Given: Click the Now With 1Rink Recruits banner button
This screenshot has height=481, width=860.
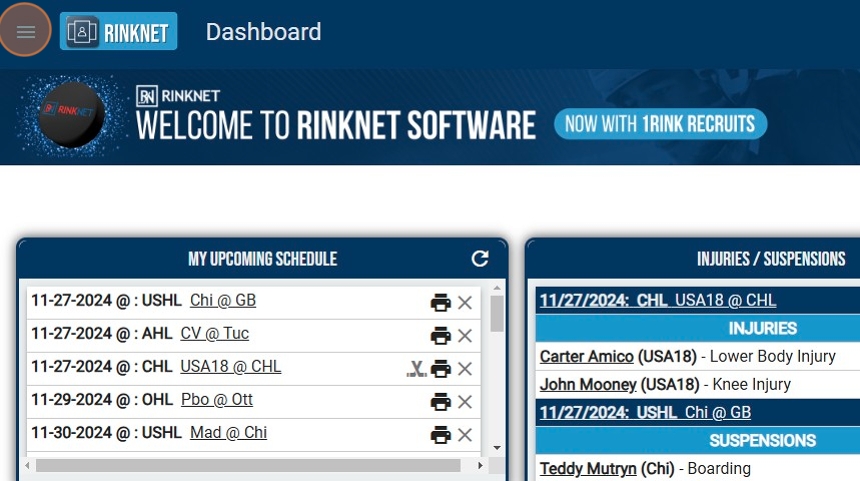Looking at the screenshot, I should click(x=660, y=124).
